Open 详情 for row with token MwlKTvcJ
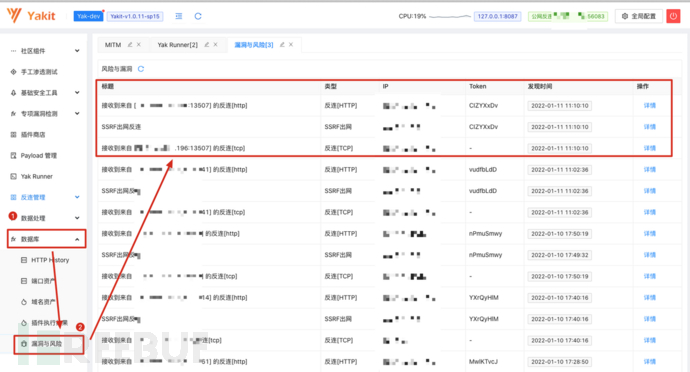Image resolution: width=690 pixels, height=372 pixels. [650, 361]
